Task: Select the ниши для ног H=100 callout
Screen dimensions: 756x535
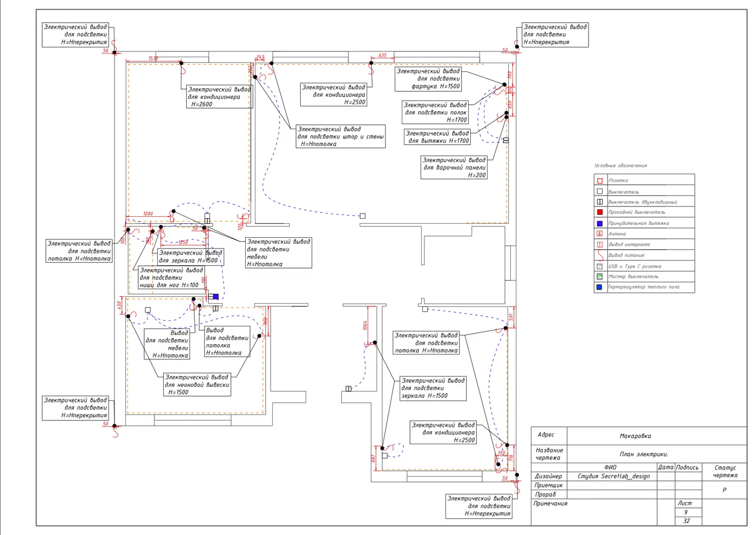Action: (172, 278)
